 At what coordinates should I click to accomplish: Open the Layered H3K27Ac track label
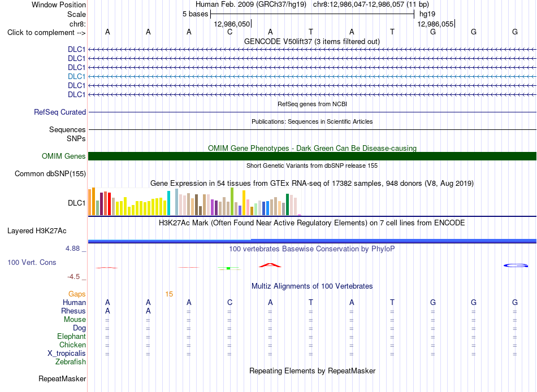37,231
